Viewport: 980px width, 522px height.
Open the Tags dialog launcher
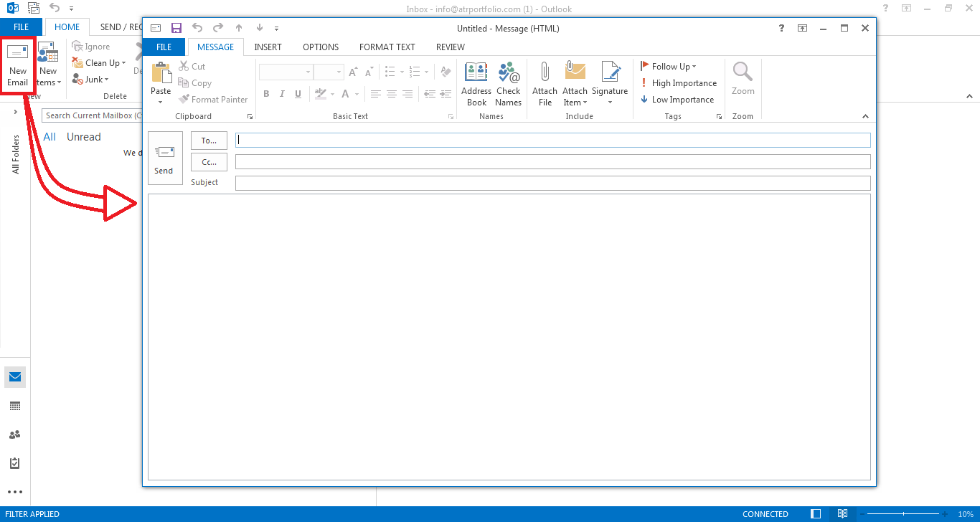click(x=720, y=116)
